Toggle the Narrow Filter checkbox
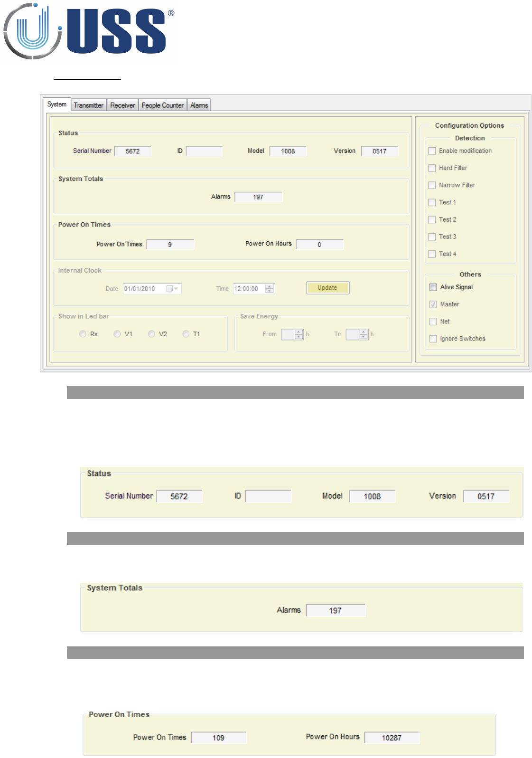 (432, 185)
